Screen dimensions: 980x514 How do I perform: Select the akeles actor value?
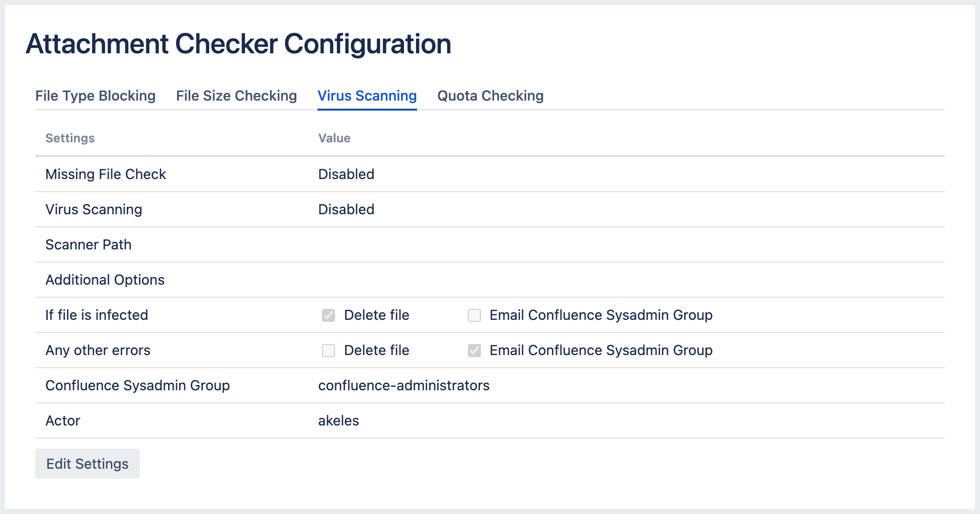coord(339,420)
